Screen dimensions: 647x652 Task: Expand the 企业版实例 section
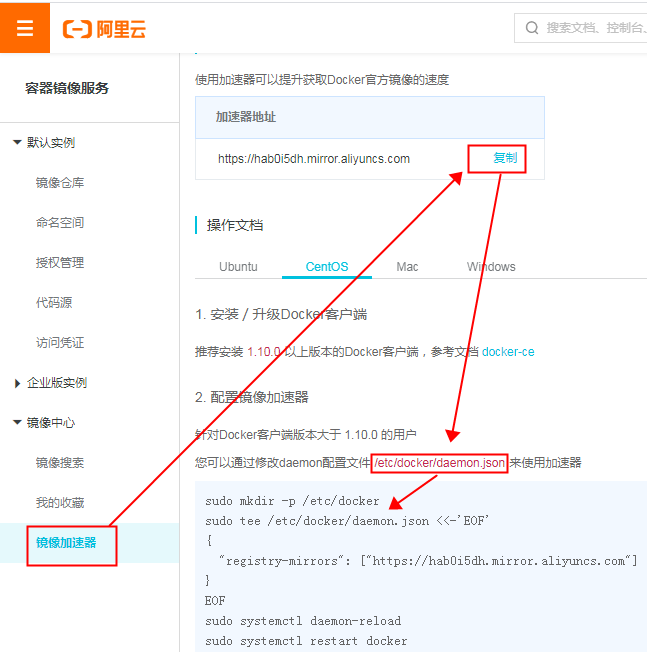[17, 383]
